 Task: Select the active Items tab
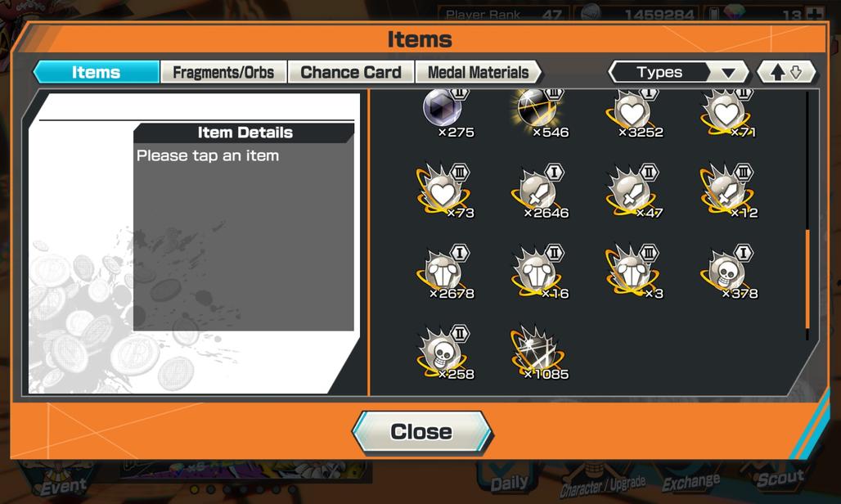click(97, 72)
